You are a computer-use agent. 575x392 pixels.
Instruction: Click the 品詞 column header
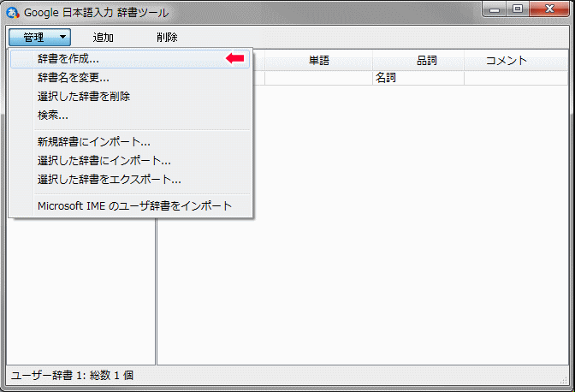(418, 61)
